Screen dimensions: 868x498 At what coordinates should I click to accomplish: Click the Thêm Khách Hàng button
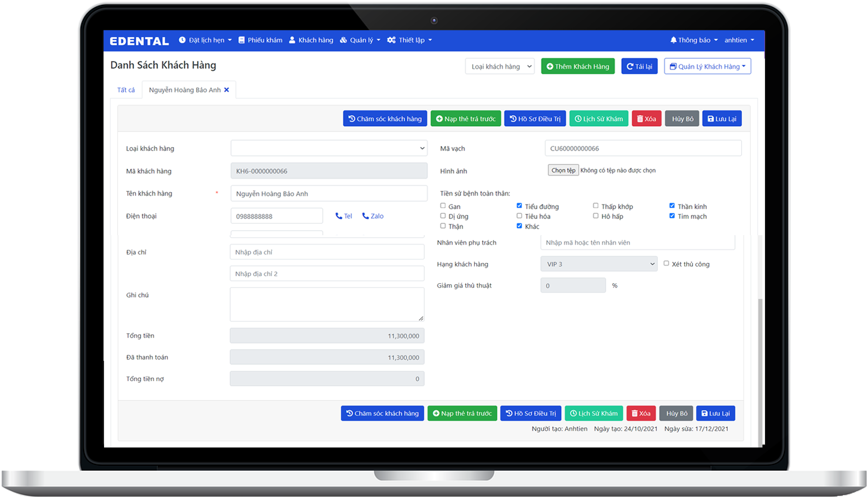(x=577, y=66)
